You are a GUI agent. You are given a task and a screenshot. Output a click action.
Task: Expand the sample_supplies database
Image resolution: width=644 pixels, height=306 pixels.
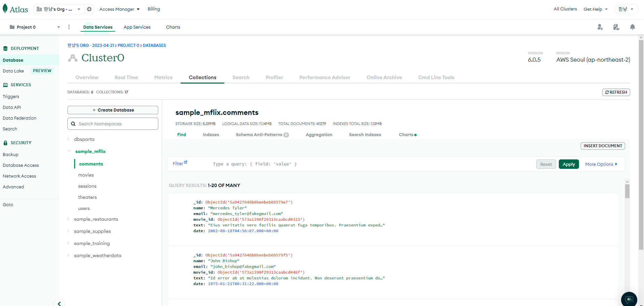click(x=68, y=231)
